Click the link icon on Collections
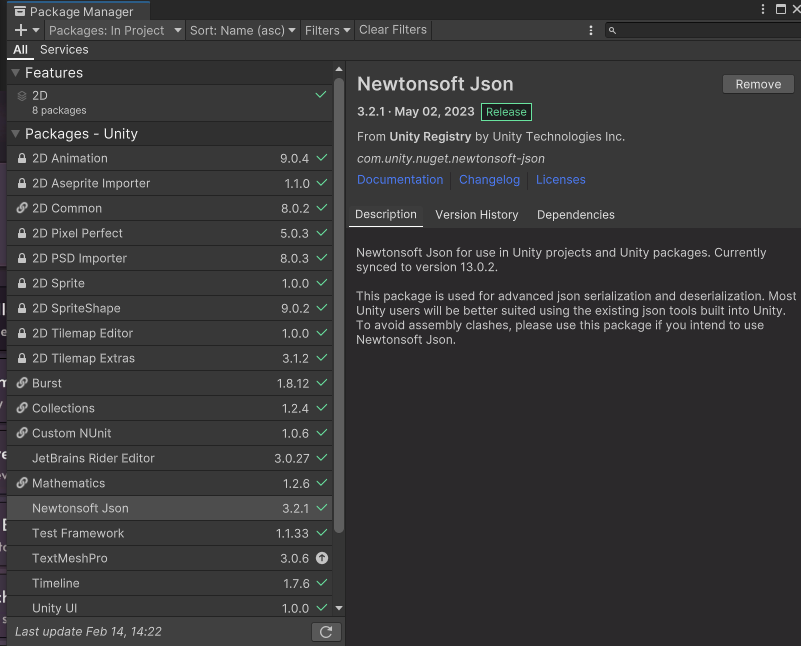801x646 pixels. [21, 408]
